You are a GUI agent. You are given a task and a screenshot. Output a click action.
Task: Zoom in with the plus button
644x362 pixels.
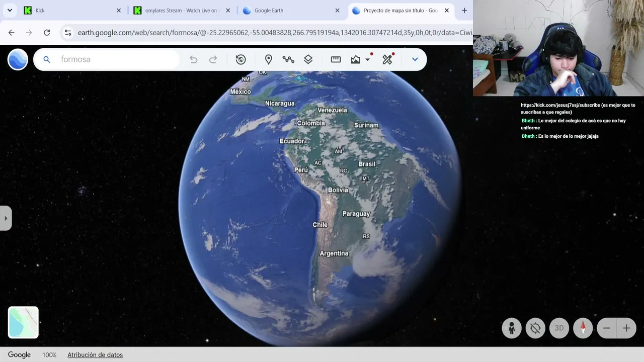(x=626, y=328)
